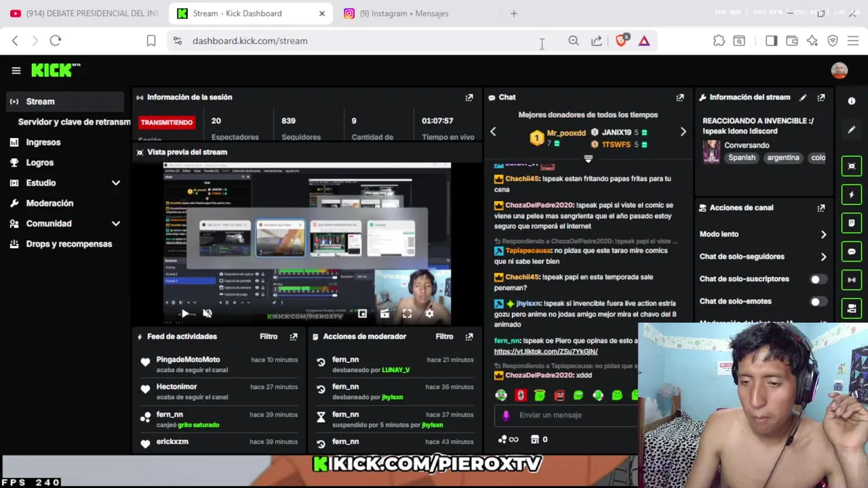Click the Spanish tag
868x488 pixels.
pyautogui.click(x=742, y=158)
